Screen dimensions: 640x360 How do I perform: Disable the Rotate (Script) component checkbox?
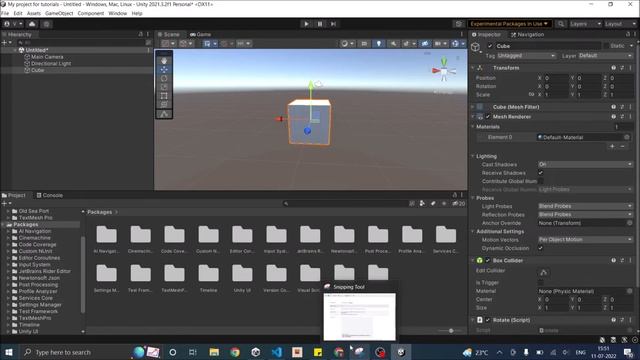[x=488, y=320]
